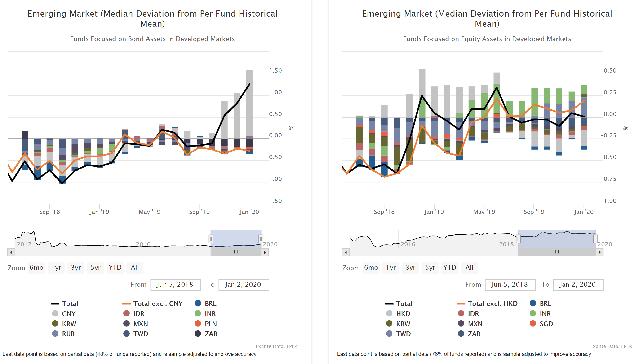The height and width of the screenshot is (364, 639).
Task: Hide Total excl. HKD line series
Action: point(492,303)
